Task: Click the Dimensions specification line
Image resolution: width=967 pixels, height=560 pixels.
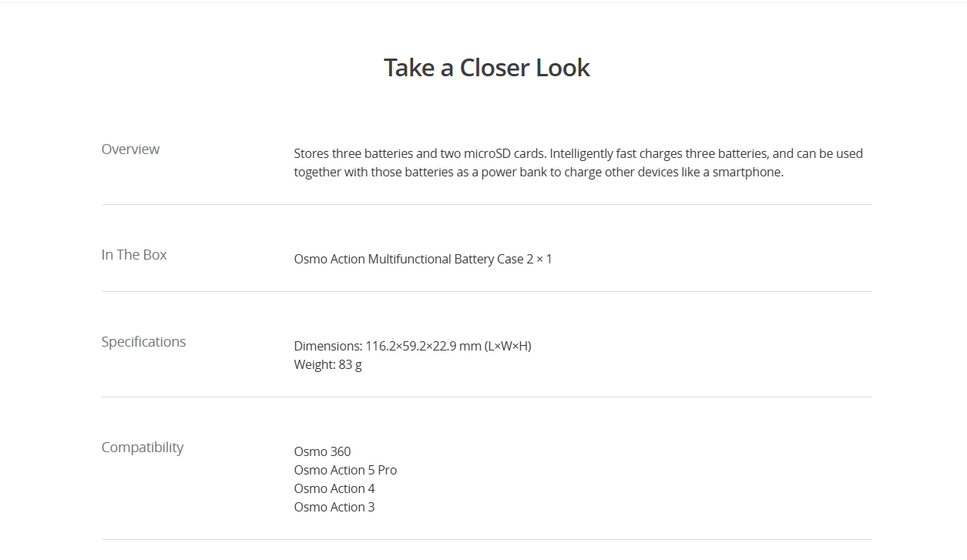Action: (412, 346)
